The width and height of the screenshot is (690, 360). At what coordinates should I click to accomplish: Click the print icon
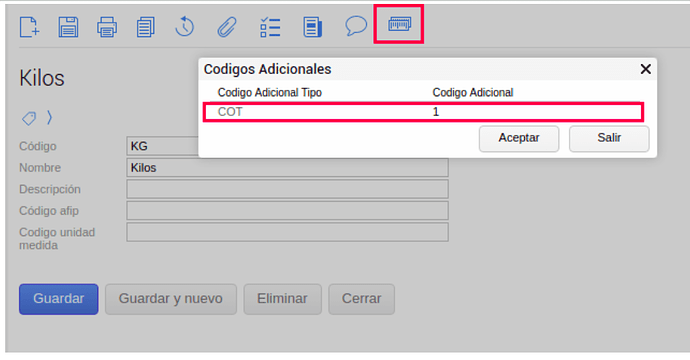click(x=107, y=27)
